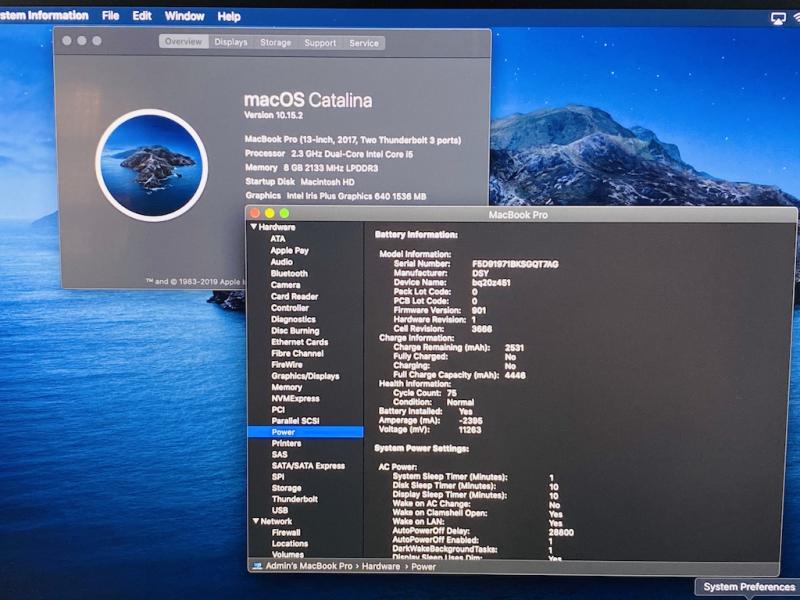Click the computer icon in the path bar
Screen dimensions: 800x600
point(257,566)
